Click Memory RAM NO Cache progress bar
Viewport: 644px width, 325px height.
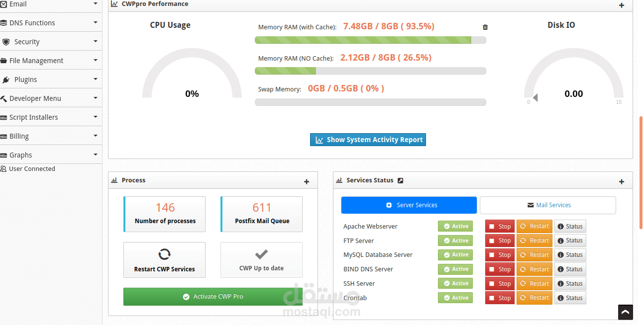[370, 71]
